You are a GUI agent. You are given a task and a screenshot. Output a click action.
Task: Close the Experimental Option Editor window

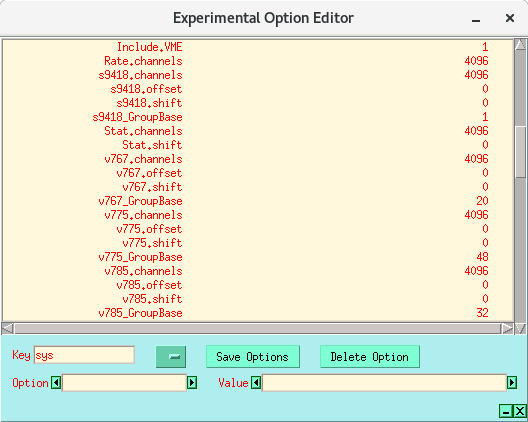click(510, 18)
